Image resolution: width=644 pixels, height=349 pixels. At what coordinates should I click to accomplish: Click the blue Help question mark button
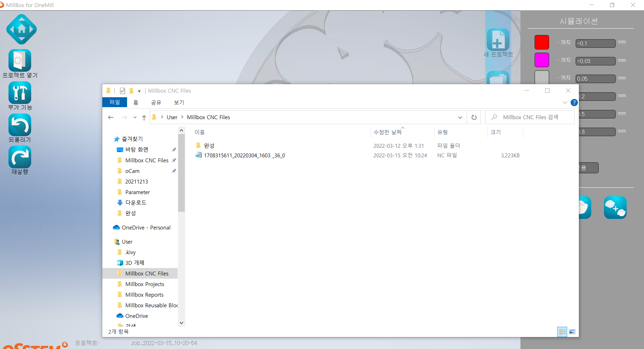(574, 103)
